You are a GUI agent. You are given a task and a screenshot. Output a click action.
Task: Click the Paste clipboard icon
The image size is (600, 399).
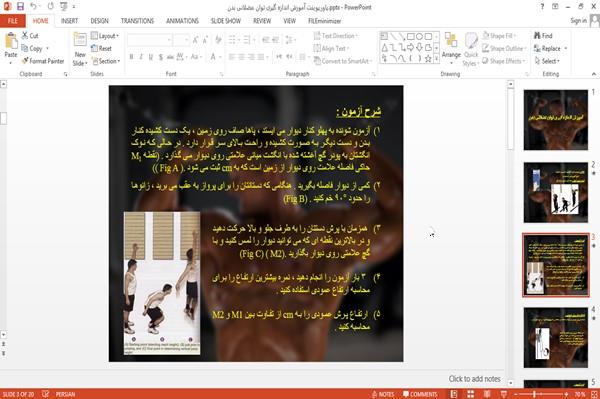click(x=11, y=41)
